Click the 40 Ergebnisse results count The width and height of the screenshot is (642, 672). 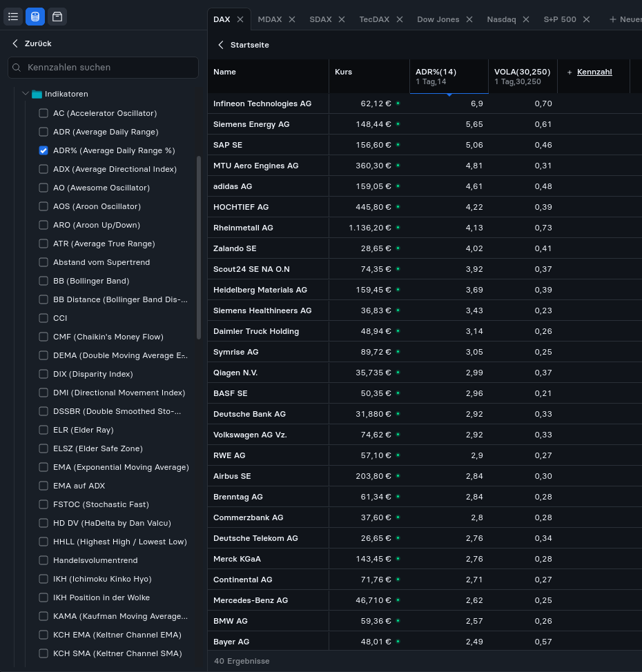242,661
